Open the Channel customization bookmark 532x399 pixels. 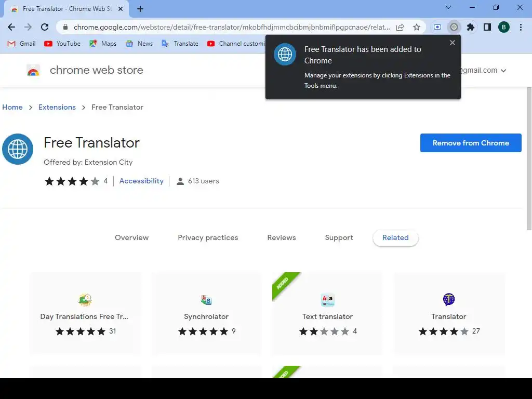236,44
